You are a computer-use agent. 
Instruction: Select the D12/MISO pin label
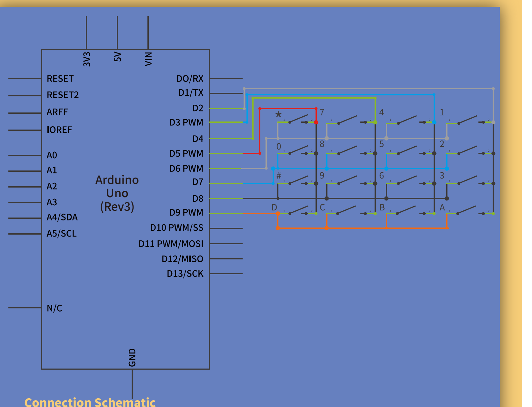[183, 259]
